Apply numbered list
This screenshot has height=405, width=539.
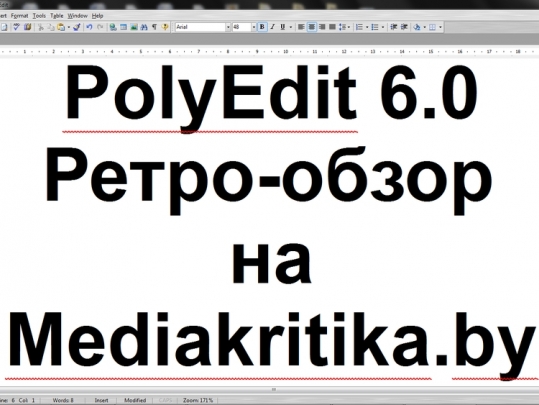pyautogui.click(x=359, y=27)
